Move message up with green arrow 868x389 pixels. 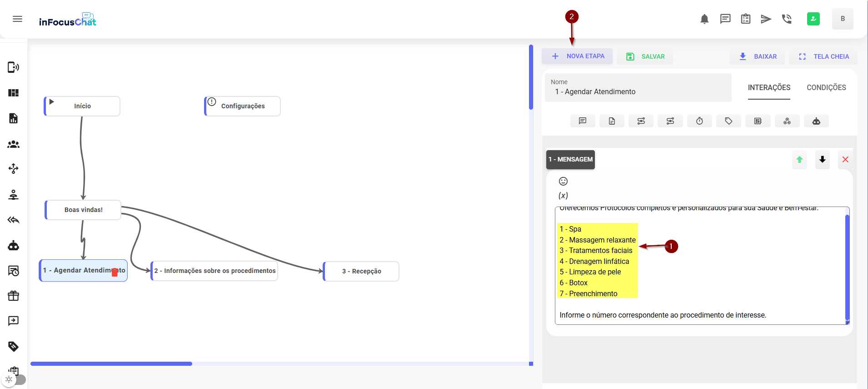(799, 160)
